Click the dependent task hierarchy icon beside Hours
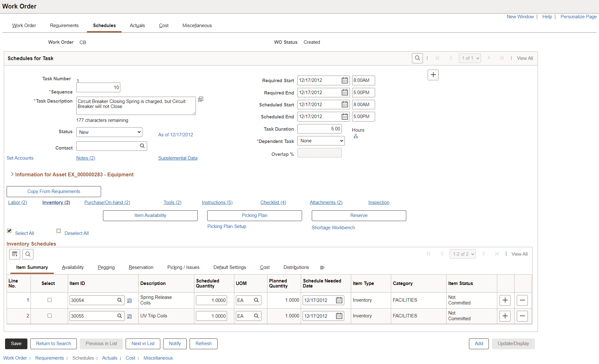This screenshot has width=599, height=364. 356,136
